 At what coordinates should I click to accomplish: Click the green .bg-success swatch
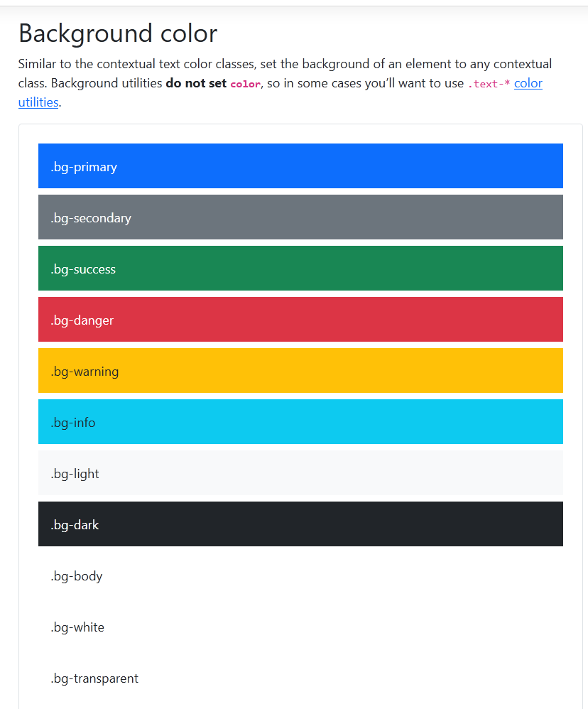click(x=300, y=268)
